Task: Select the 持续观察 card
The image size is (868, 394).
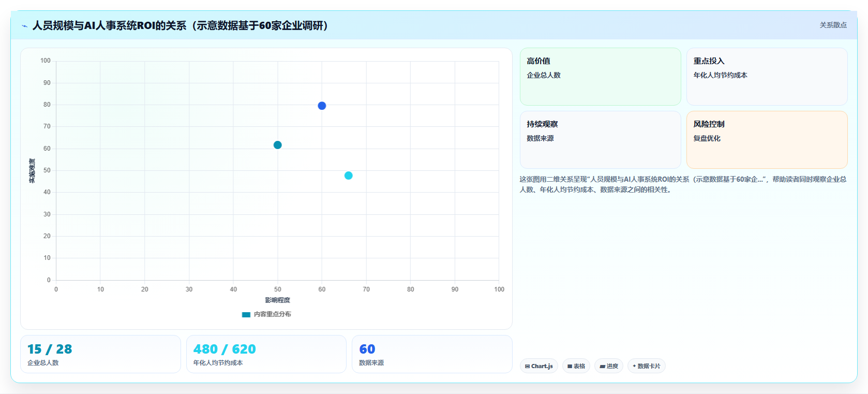Action: tap(601, 140)
